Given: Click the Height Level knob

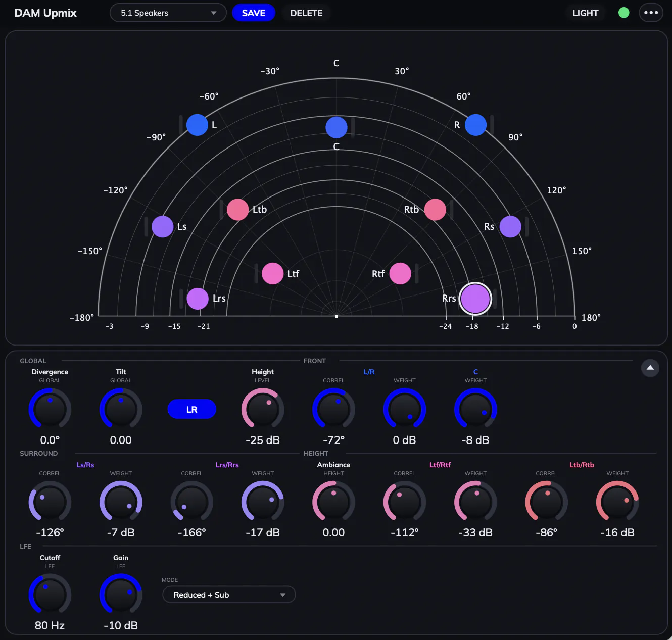Looking at the screenshot, I should point(263,409).
